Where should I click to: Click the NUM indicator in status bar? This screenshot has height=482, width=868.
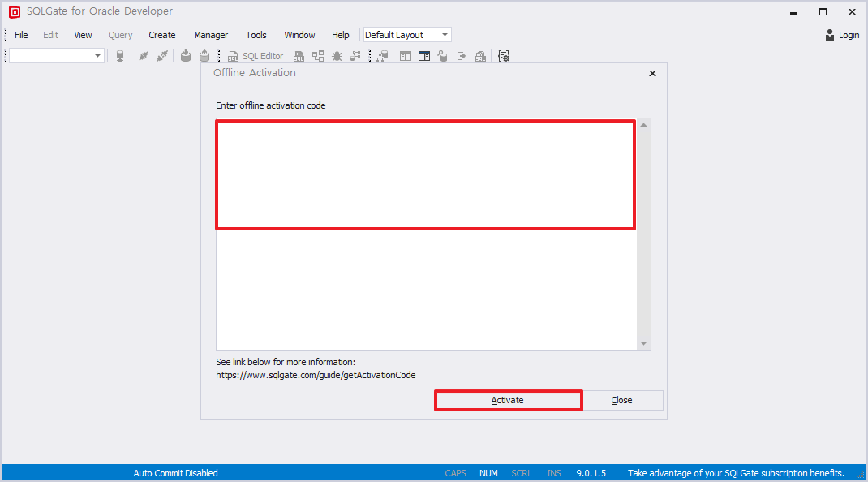coord(488,473)
